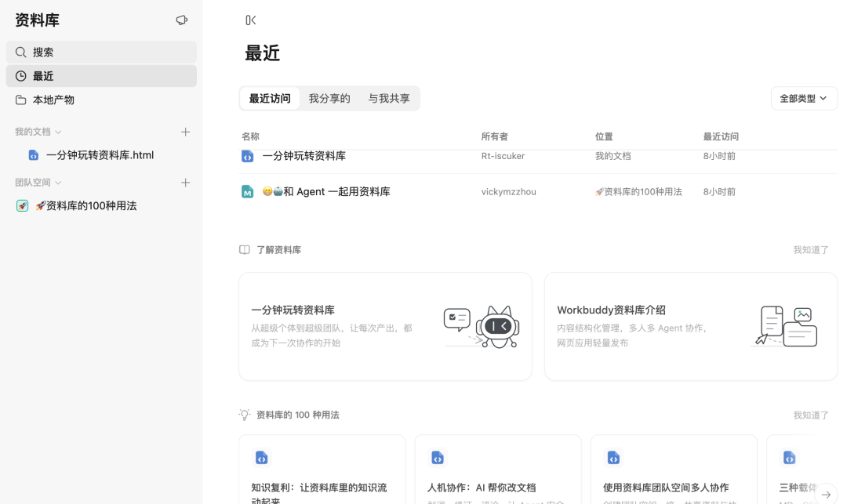Add a new document under 我的文档
Viewport: 847px width, 504px height.
click(x=185, y=132)
